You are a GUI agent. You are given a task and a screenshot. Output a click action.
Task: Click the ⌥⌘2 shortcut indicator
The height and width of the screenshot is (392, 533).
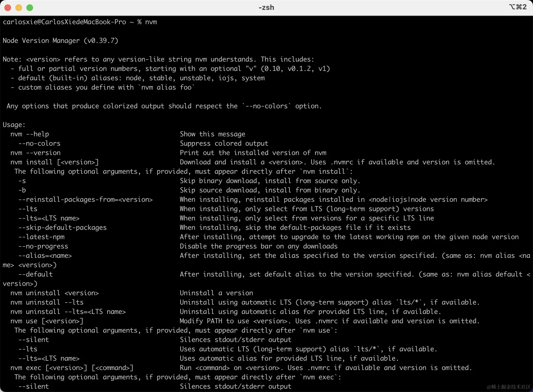tap(518, 7)
